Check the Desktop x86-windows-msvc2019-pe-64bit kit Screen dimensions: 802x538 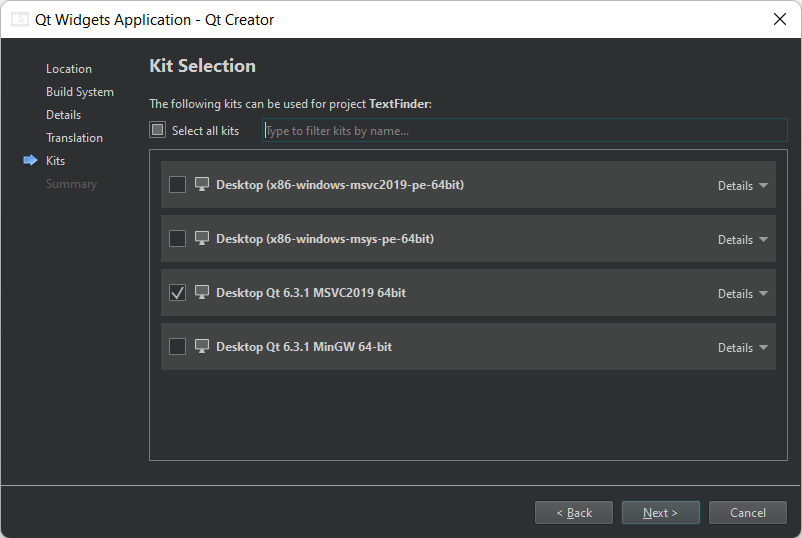[x=178, y=185]
